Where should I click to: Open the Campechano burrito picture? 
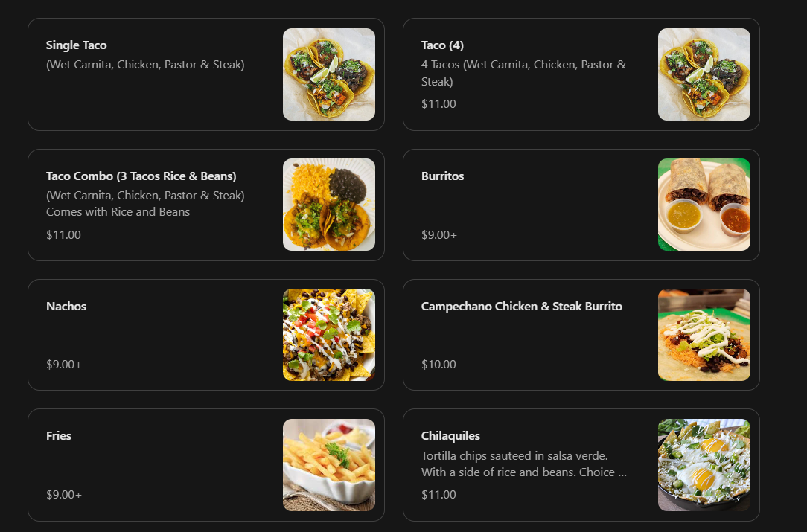(704, 334)
